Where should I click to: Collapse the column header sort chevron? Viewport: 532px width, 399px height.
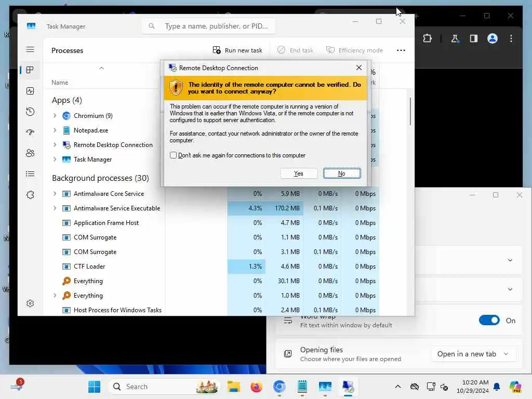coord(101,68)
